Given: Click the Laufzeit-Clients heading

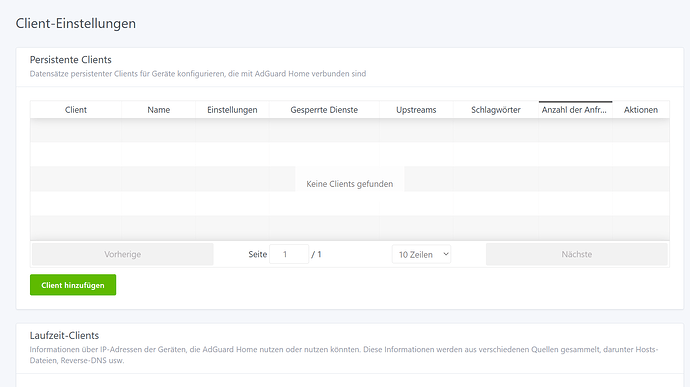Looking at the screenshot, I should point(64,335).
